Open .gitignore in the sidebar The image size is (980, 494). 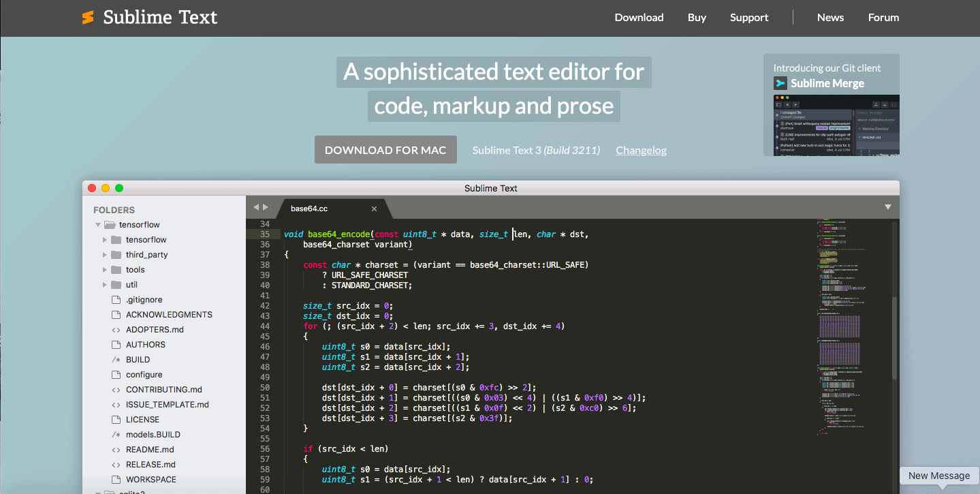point(144,300)
